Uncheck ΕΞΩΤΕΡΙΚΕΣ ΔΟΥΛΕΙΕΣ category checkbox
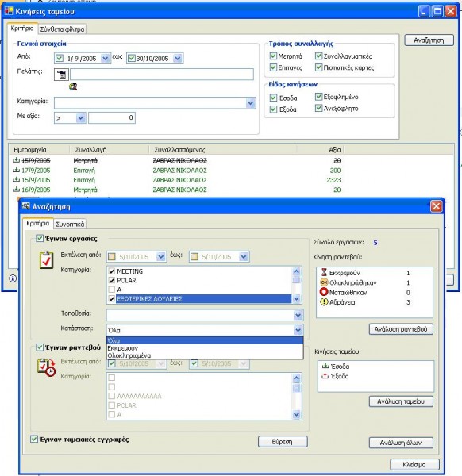462x476 pixels. point(111,299)
